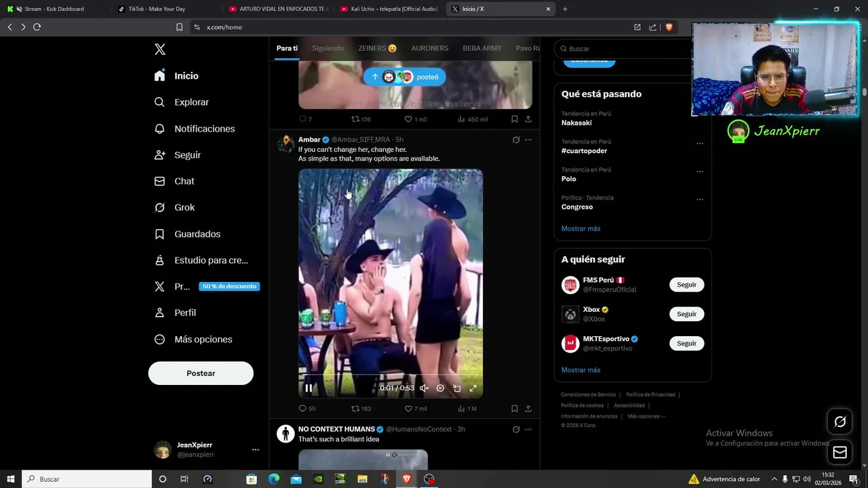View analytics of Ambar's post 1 M
This screenshot has height=488, width=868.
(467, 409)
